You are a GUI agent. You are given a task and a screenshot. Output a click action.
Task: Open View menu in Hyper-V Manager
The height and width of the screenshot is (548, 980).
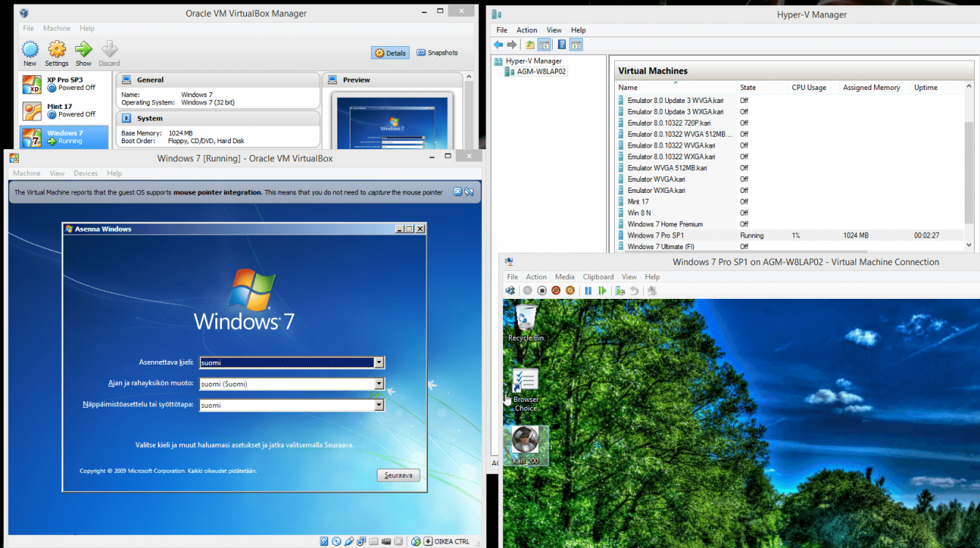554,30
